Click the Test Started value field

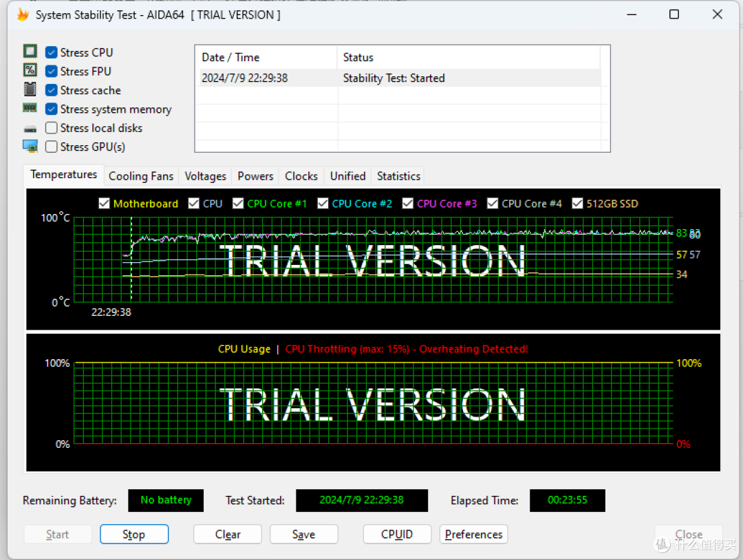pyautogui.click(x=362, y=500)
